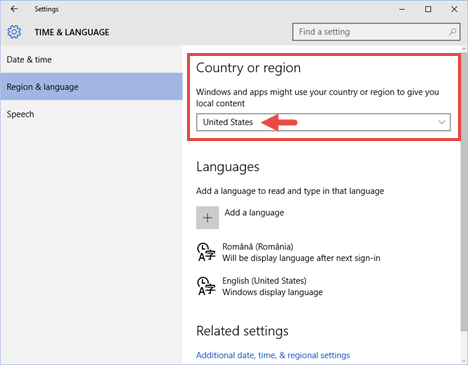Click the Languages heading
Image resolution: width=468 pixels, height=365 pixels.
228,167
